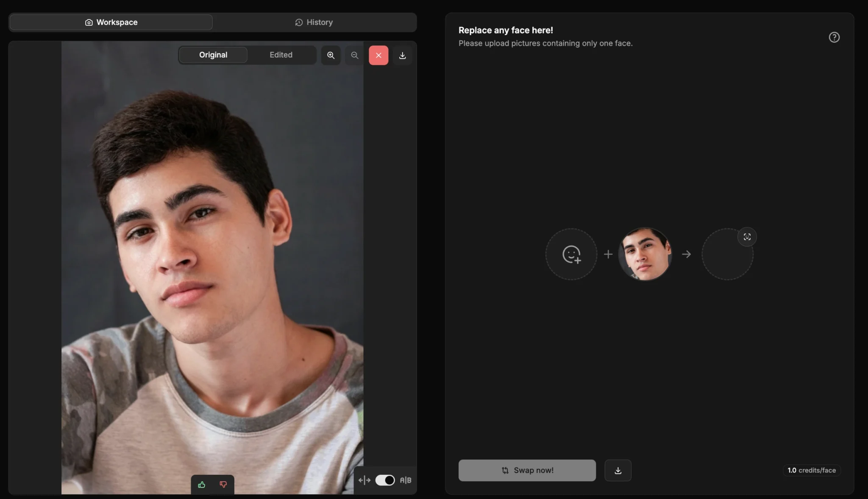Open the Workspace tab
Screen dimensions: 868x499
click(x=111, y=22)
